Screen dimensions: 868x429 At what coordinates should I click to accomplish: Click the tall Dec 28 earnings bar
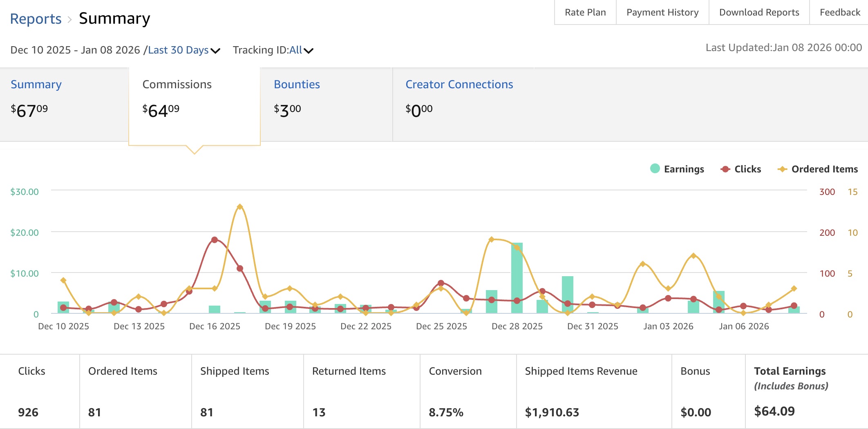point(517,278)
